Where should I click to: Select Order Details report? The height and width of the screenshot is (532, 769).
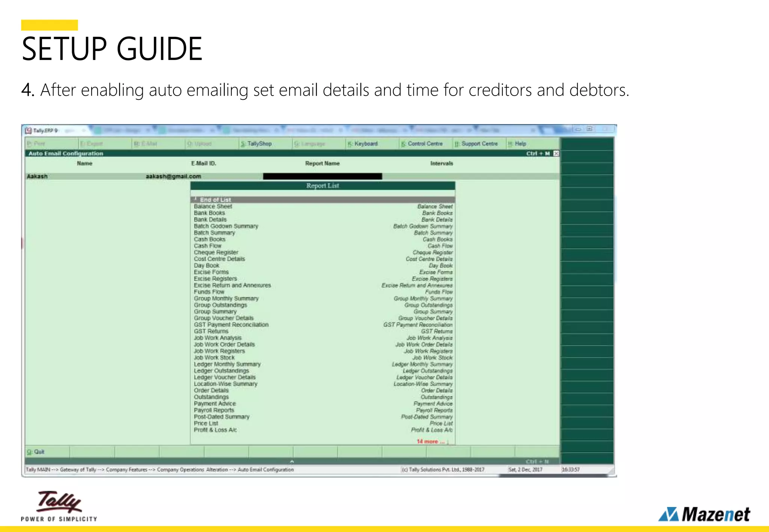(323, 391)
